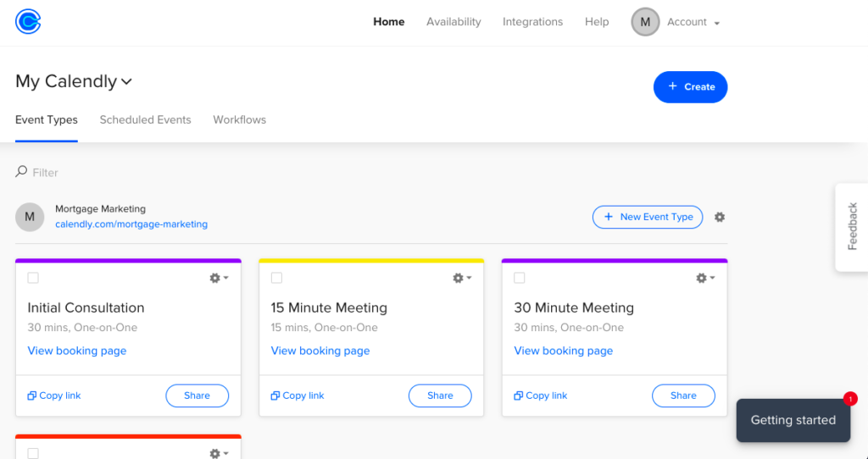Click the 15 Minute Meeting title
This screenshot has width=868, height=459.
coord(329,307)
